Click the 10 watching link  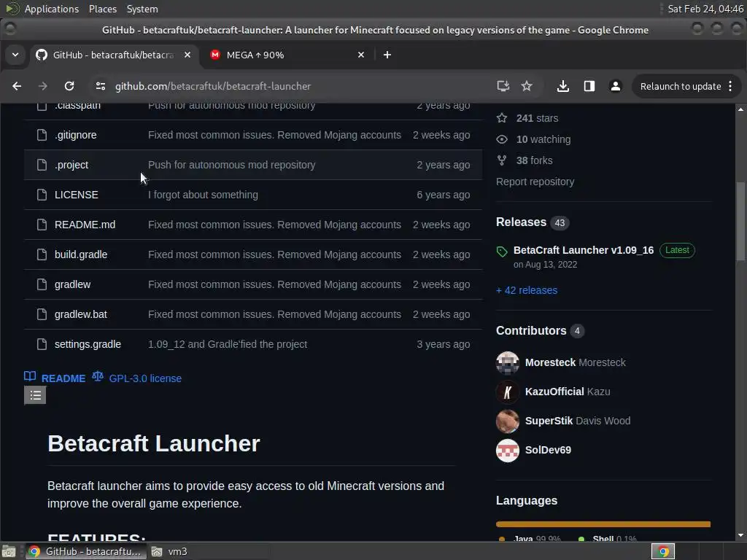pos(543,139)
